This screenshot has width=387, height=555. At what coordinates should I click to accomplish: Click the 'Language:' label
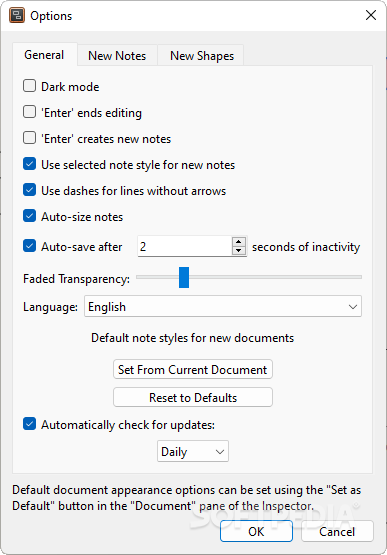pyautogui.click(x=50, y=307)
